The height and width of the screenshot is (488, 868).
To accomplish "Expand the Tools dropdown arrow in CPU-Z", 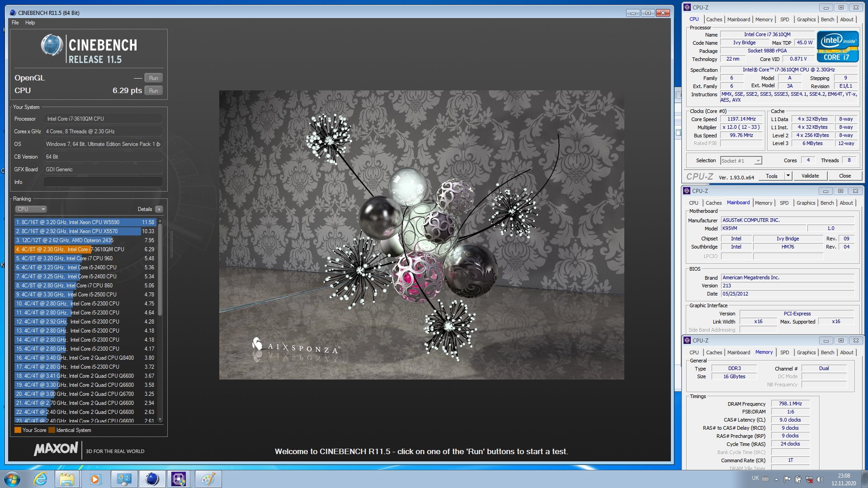I will (788, 176).
